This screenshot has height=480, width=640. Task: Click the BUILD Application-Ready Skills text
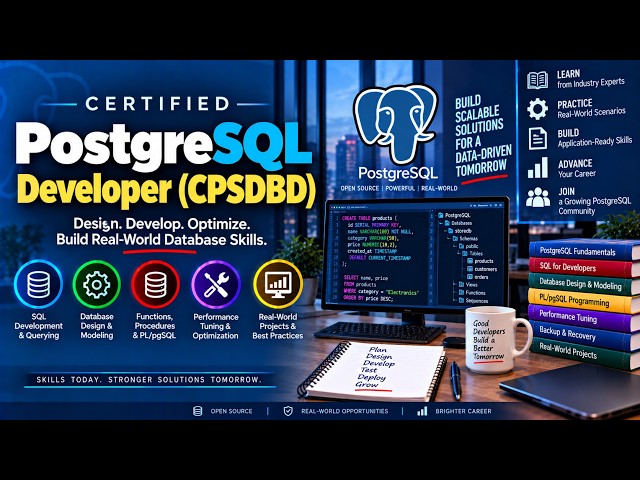595,138
